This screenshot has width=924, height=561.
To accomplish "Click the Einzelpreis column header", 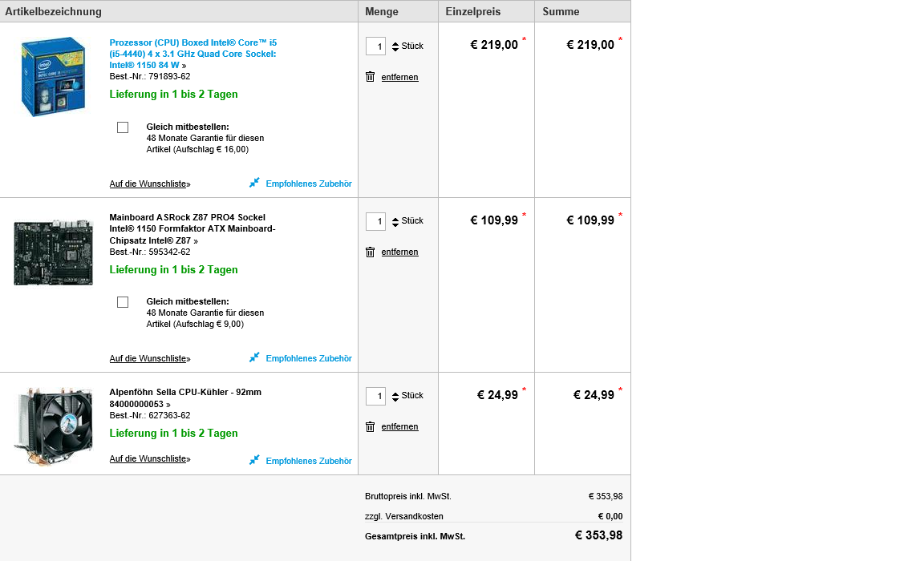I will [472, 12].
